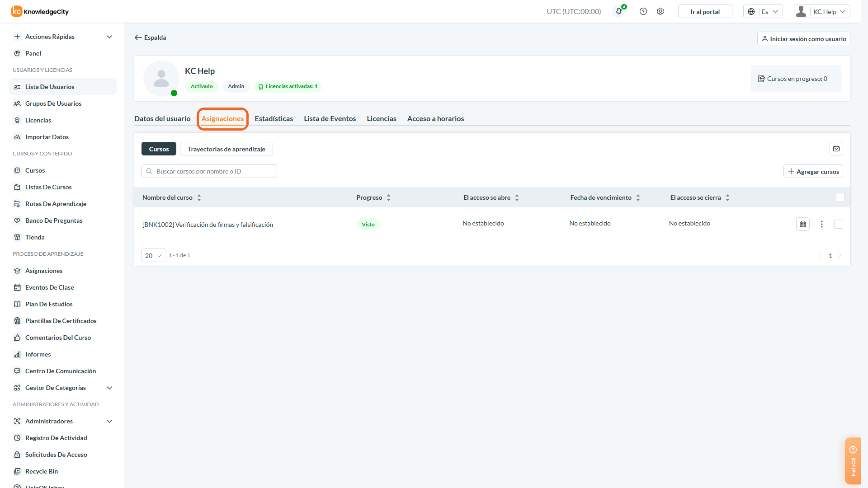Screen dimensions: 868x488
Task: Open the notifications bell icon
Action: [x=619, y=12]
